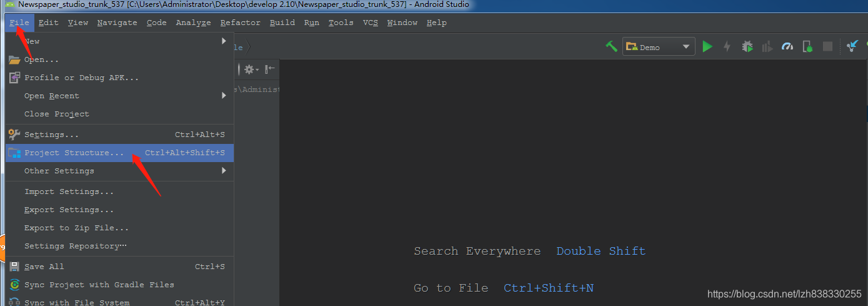Expand the New submenu
Image resolution: width=868 pixels, height=306 pixels.
[119, 41]
